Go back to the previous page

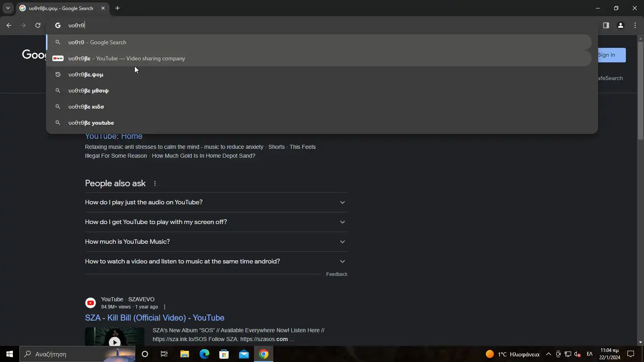click(9, 25)
